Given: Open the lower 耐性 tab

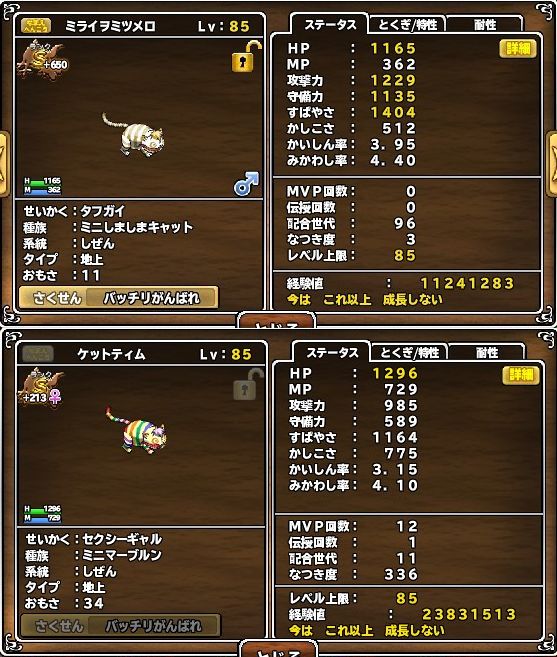Looking at the screenshot, I should (x=487, y=353).
